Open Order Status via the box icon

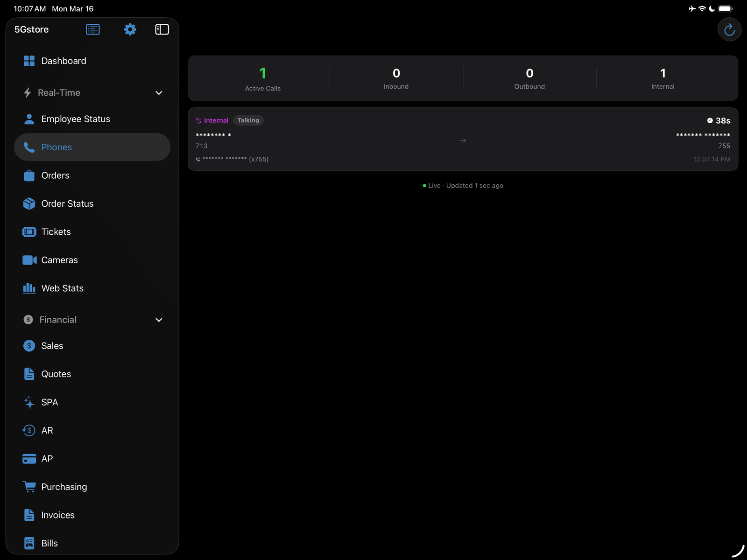pos(29,203)
